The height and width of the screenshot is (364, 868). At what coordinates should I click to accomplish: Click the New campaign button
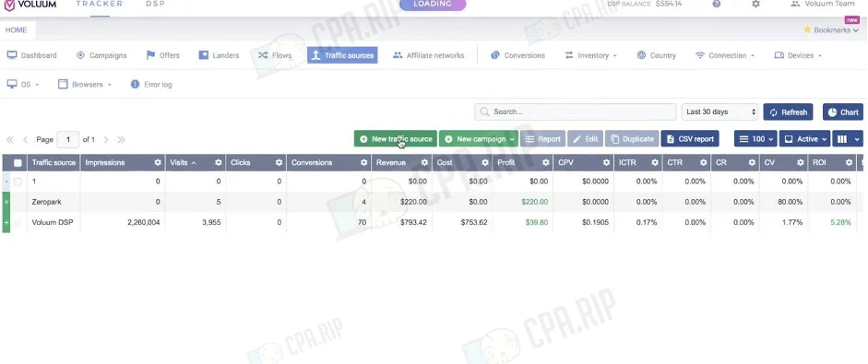(x=479, y=139)
